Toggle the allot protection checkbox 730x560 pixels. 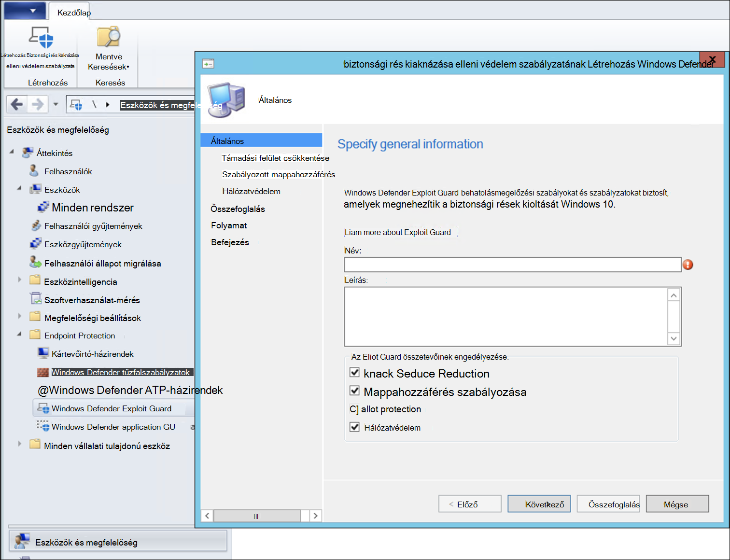[x=354, y=409]
